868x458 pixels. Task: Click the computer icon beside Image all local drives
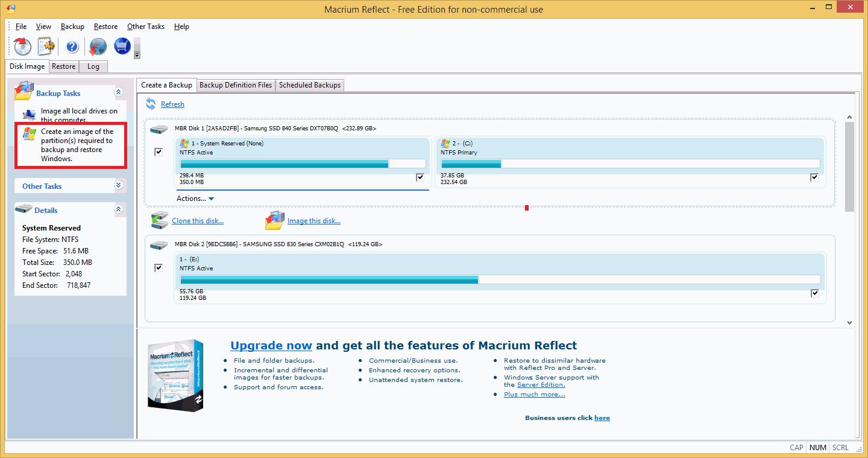point(29,114)
